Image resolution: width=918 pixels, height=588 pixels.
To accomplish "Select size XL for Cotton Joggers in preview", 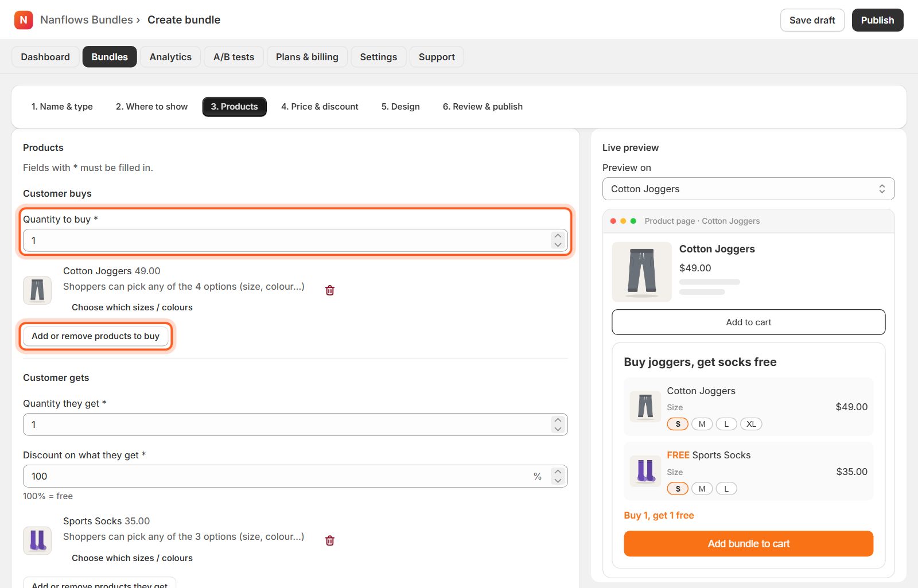I will 751,424.
